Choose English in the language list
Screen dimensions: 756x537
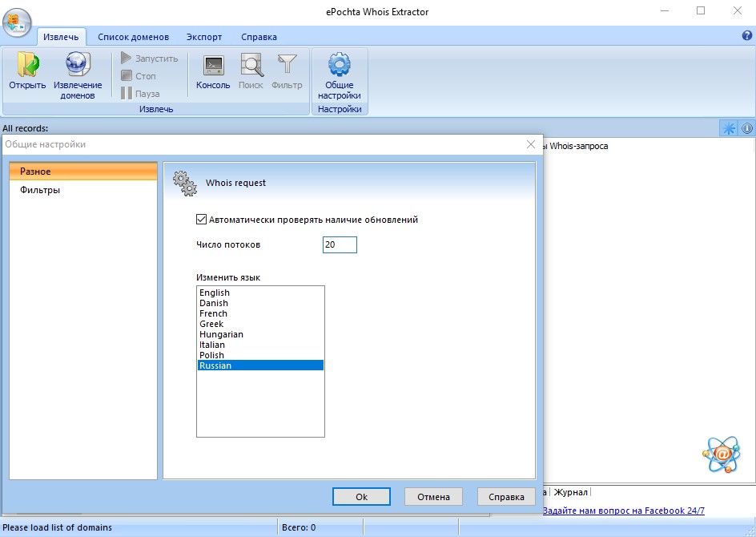click(x=215, y=293)
